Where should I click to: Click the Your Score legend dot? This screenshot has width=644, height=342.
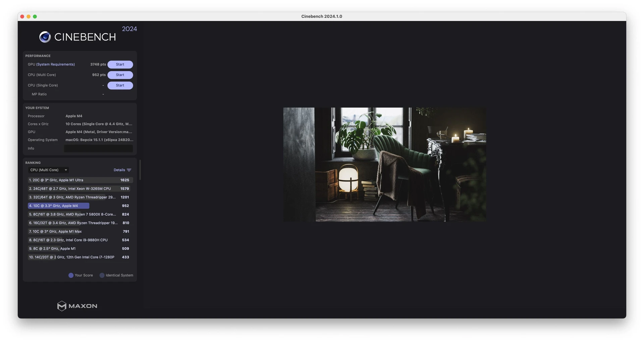[71, 275]
